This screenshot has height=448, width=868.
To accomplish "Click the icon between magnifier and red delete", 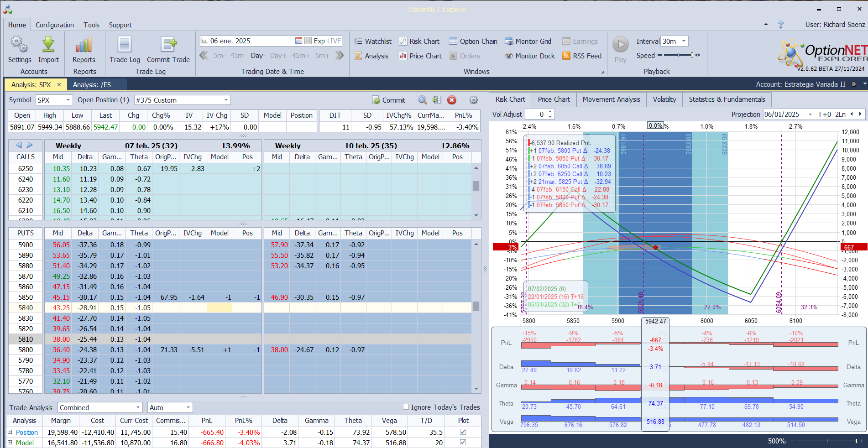I will pos(437,100).
